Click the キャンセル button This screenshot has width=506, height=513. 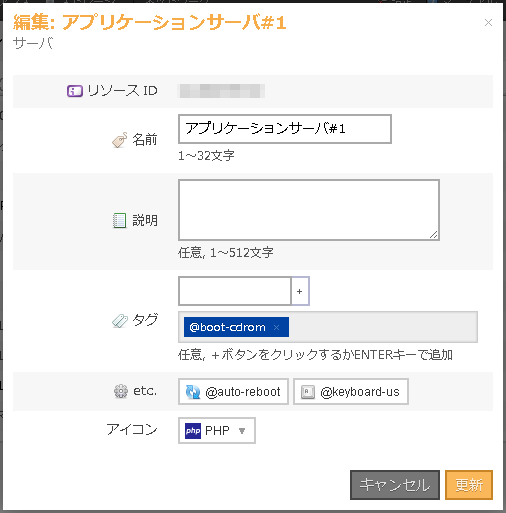pos(395,485)
